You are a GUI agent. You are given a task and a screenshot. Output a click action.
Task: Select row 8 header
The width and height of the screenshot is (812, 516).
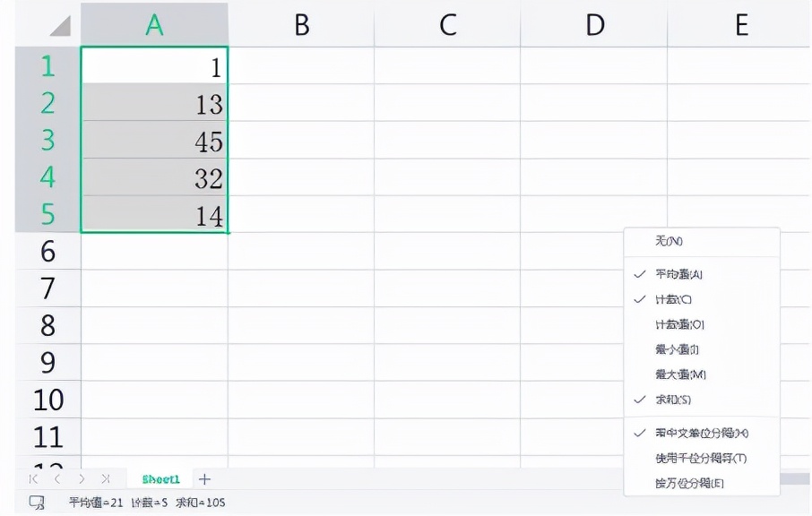coord(48,325)
